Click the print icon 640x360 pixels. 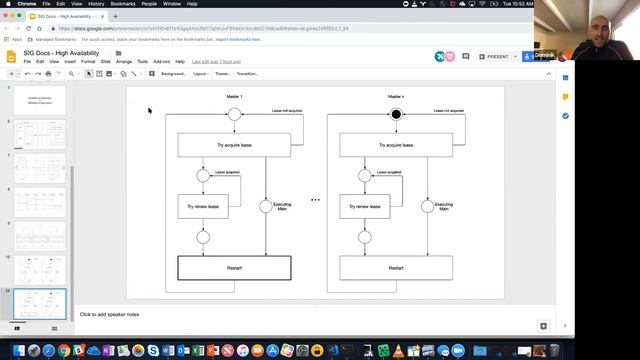[x=48, y=74]
